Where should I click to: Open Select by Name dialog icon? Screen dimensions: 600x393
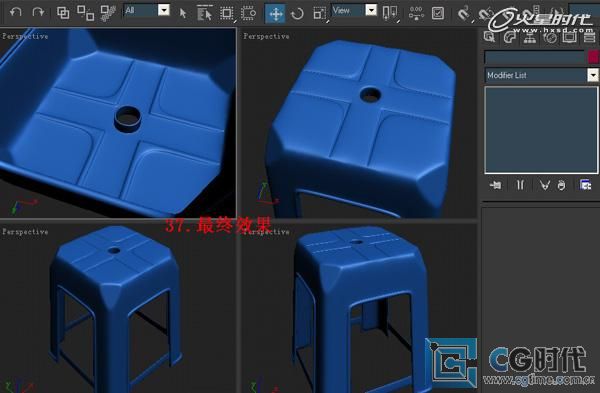(205, 14)
